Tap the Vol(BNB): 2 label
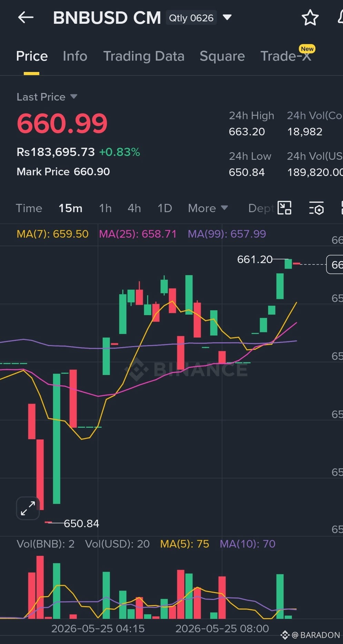 click(46, 544)
